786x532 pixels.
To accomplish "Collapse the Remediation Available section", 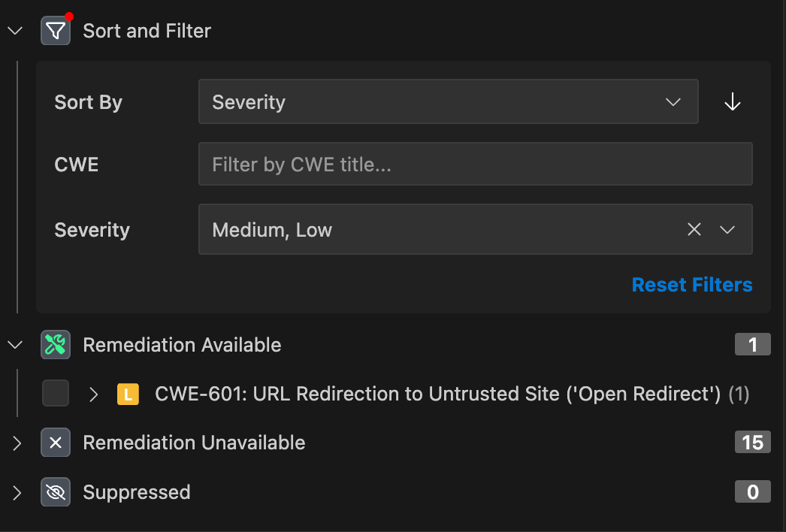I will 15,345.
